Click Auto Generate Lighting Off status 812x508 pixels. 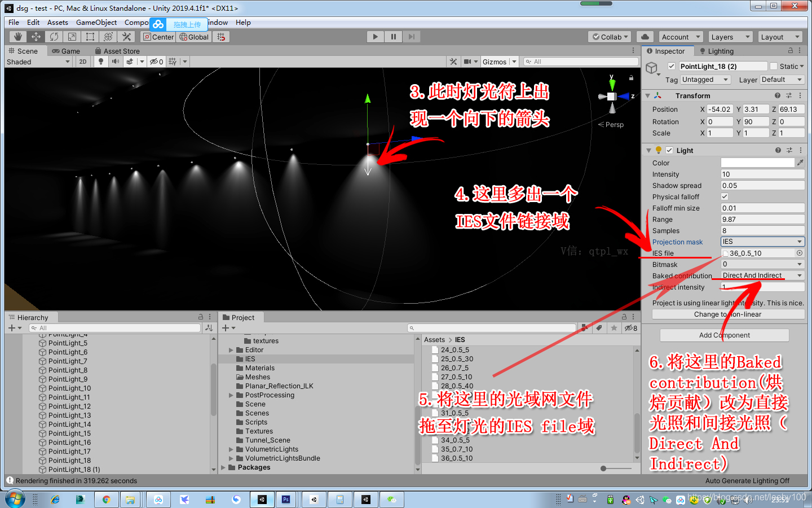pyautogui.click(x=747, y=481)
